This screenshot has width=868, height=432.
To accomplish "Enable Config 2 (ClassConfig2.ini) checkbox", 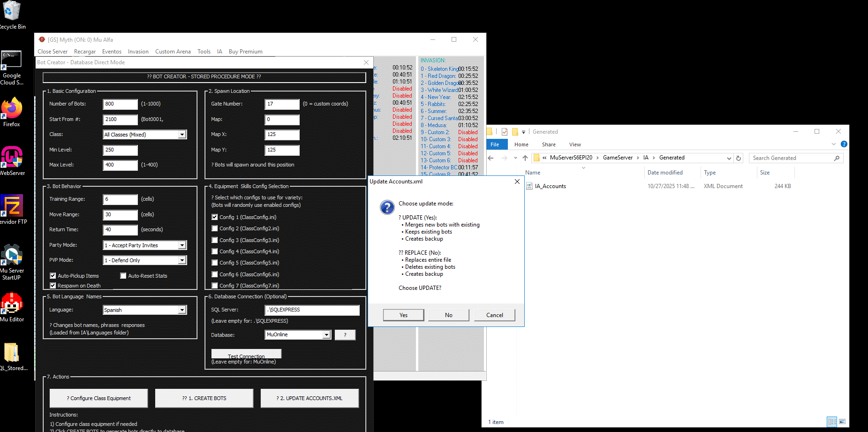I will coord(215,228).
